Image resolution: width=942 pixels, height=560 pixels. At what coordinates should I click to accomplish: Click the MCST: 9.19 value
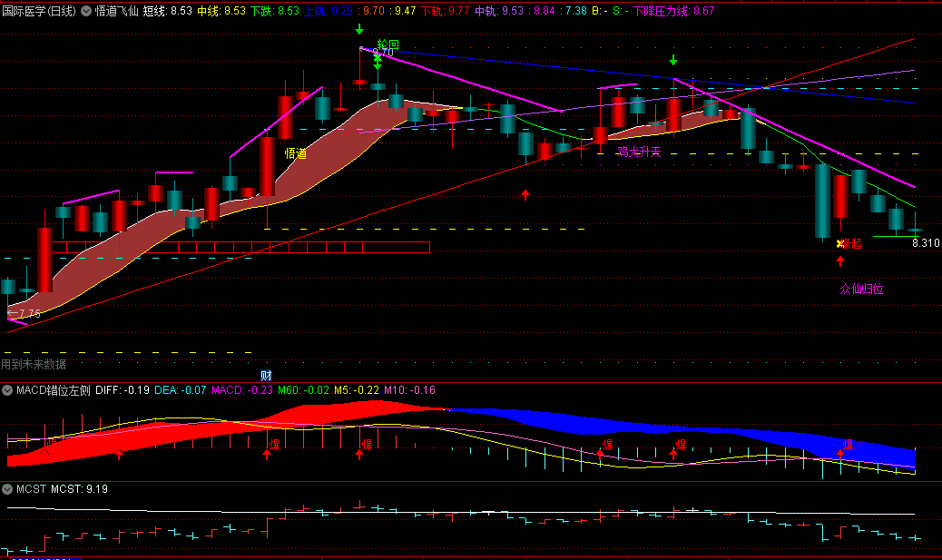click(79, 489)
